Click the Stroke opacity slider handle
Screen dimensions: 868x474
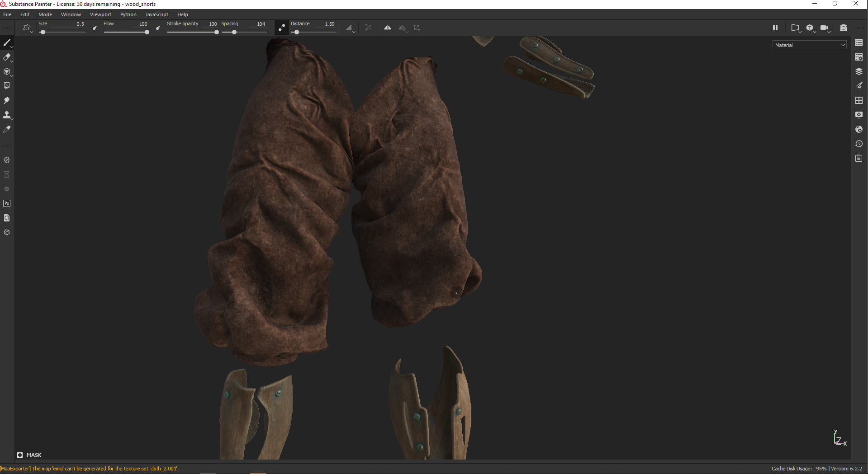[217, 32]
